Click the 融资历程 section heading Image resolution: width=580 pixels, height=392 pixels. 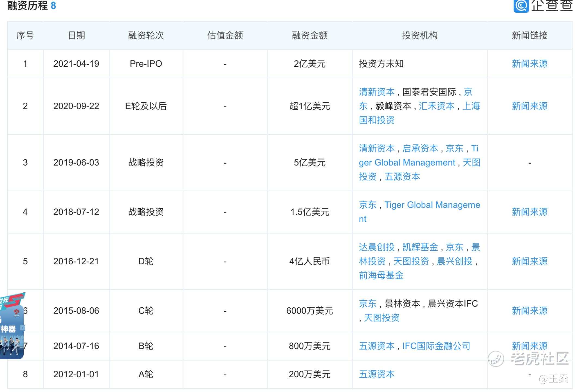[27, 5]
